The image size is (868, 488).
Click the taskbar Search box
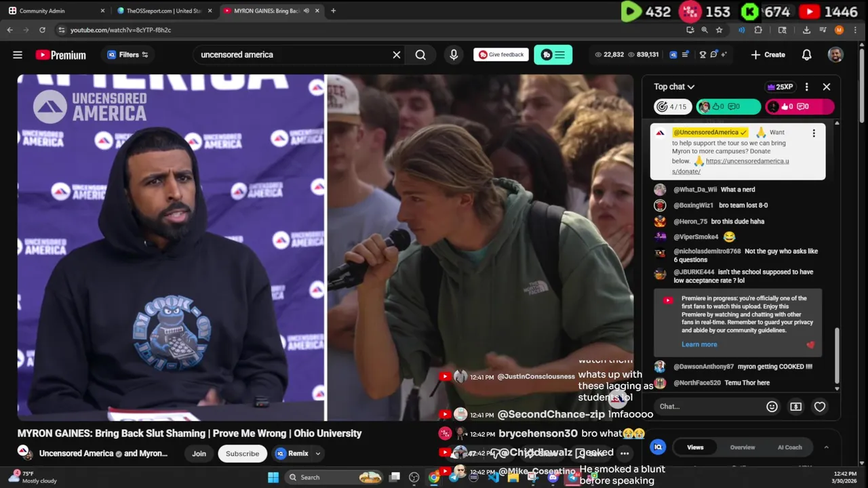(334, 477)
